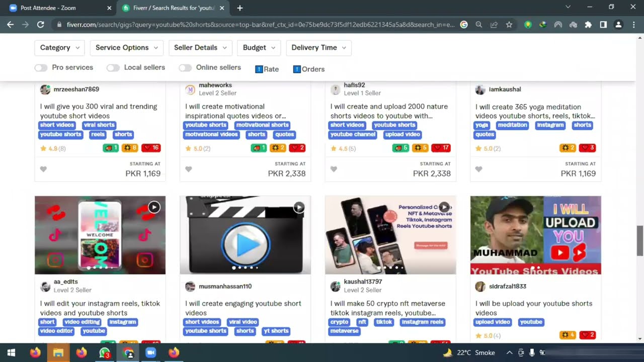Open Windows Start menu
644x362 pixels.
pyautogui.click(x=11, y=352)
